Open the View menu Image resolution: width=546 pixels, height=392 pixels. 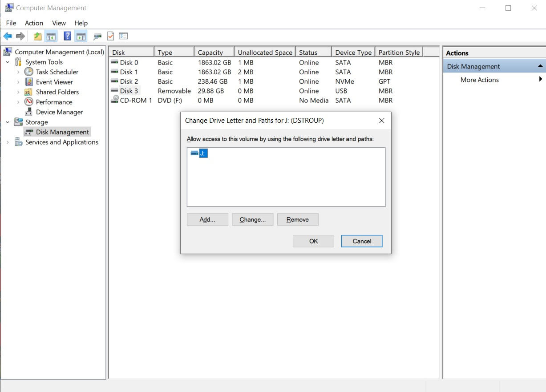[59, 23]
